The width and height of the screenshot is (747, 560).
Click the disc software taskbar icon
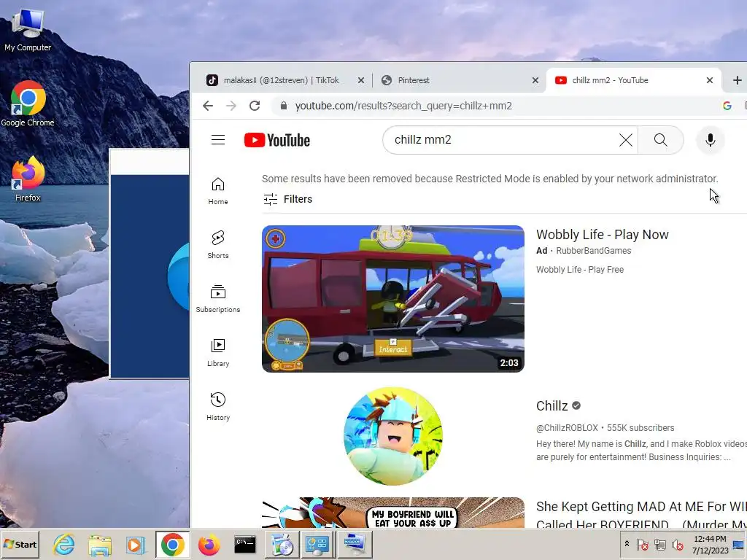click(x=282, y=545)
